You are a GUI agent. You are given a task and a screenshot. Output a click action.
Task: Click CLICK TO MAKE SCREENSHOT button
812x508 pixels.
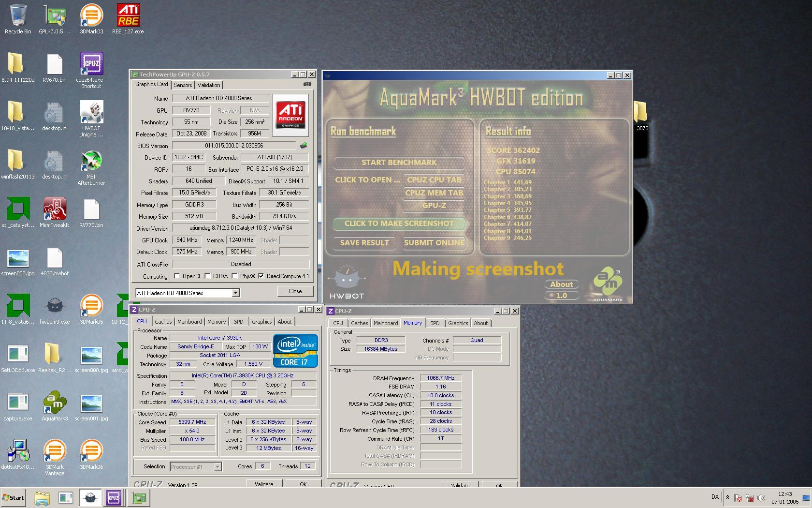(399, 224)
